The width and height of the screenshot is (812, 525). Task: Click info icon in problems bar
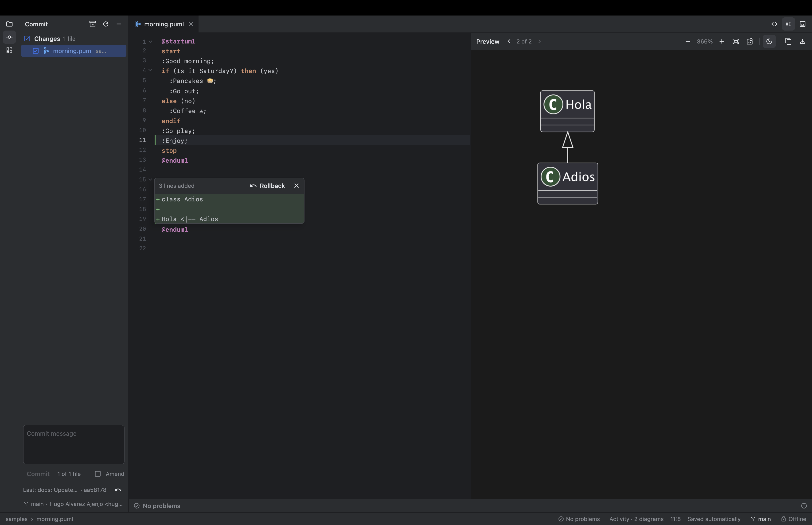804,505
